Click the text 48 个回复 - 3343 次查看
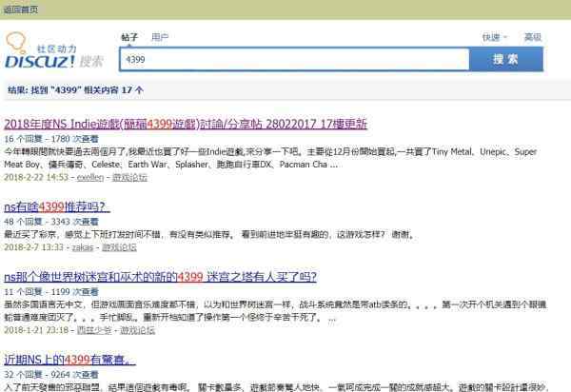The image size is (571, 392). pos(51,222)
